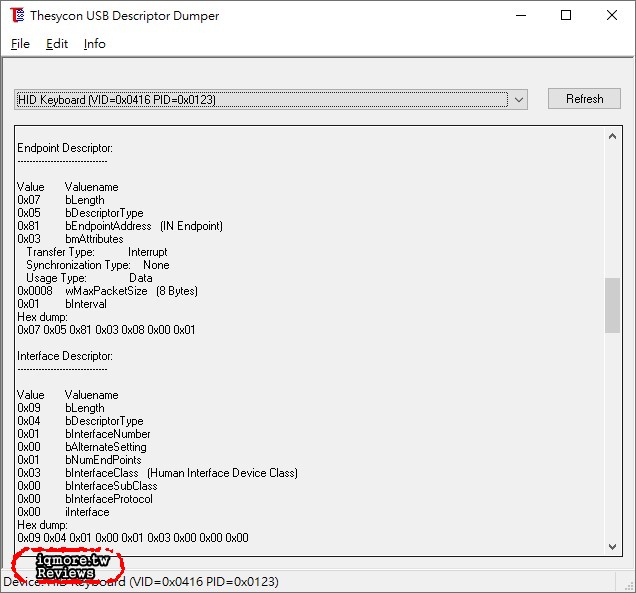Click the 'bAlternateSetting' line
Screen dimensions: 636x593
point(82,447)
